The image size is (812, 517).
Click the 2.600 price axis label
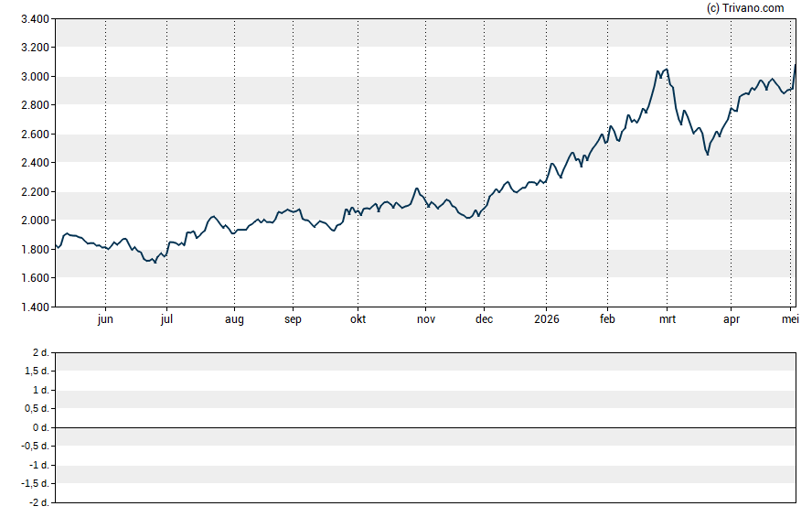pyautogui.click(x=35, y=135)
